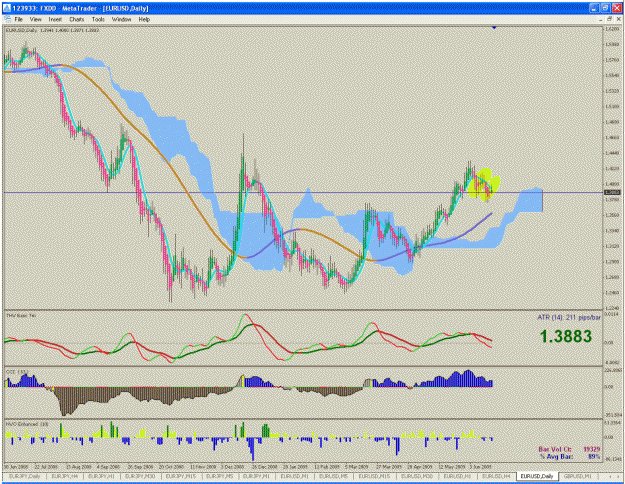Click the ATR (14) pips/bar label
Screen dimensions: 625x484
coord(569,317)
